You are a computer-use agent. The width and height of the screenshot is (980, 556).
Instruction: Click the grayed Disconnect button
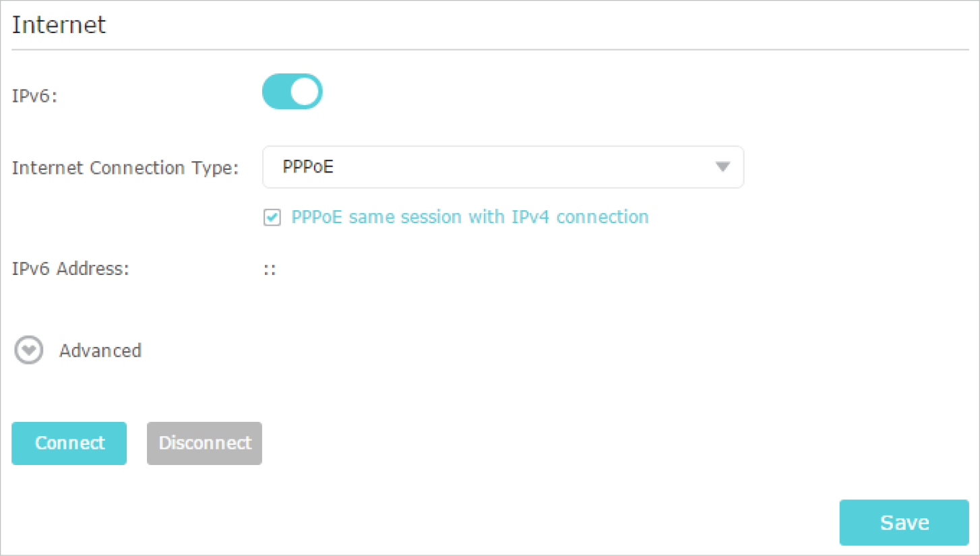[x=204, y=443]
